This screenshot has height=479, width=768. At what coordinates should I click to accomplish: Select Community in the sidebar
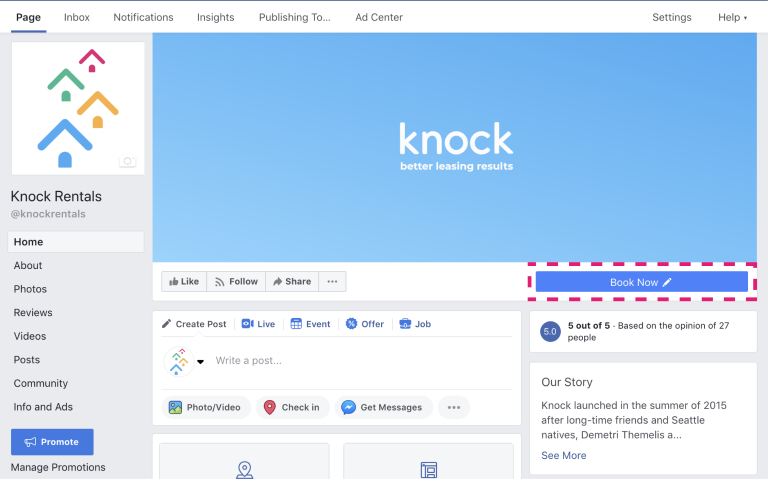coord(41,383)
